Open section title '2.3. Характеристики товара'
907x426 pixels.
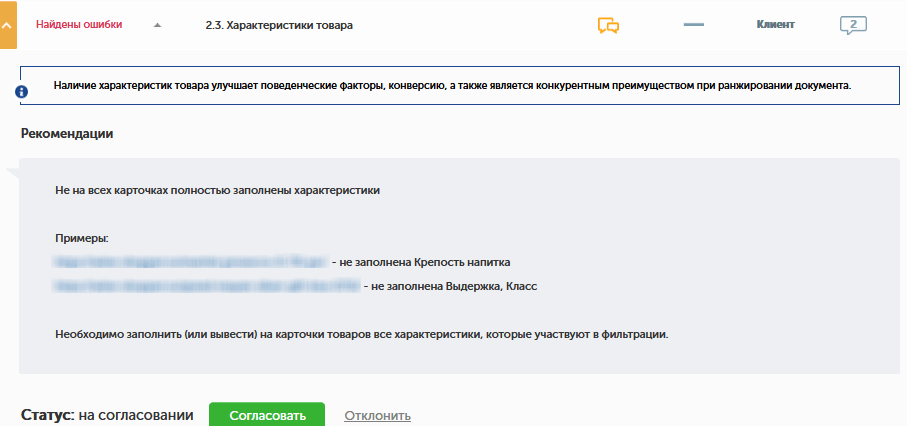point(279,25)
